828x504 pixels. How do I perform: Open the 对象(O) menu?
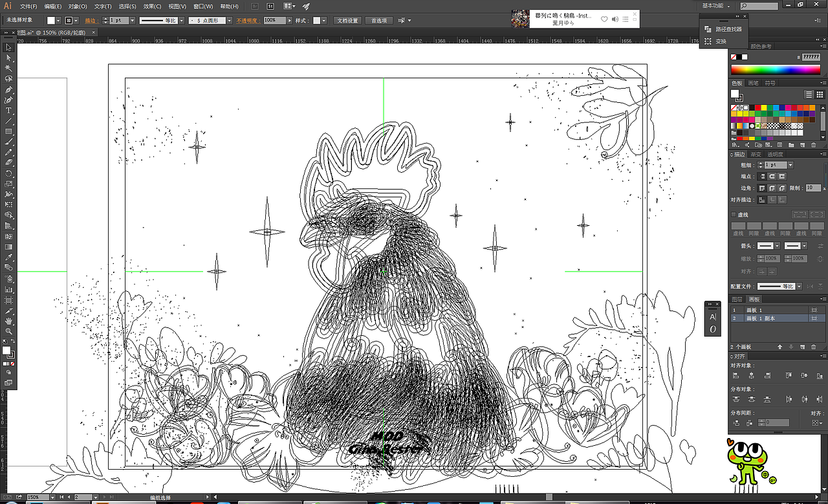click(78, 6)
